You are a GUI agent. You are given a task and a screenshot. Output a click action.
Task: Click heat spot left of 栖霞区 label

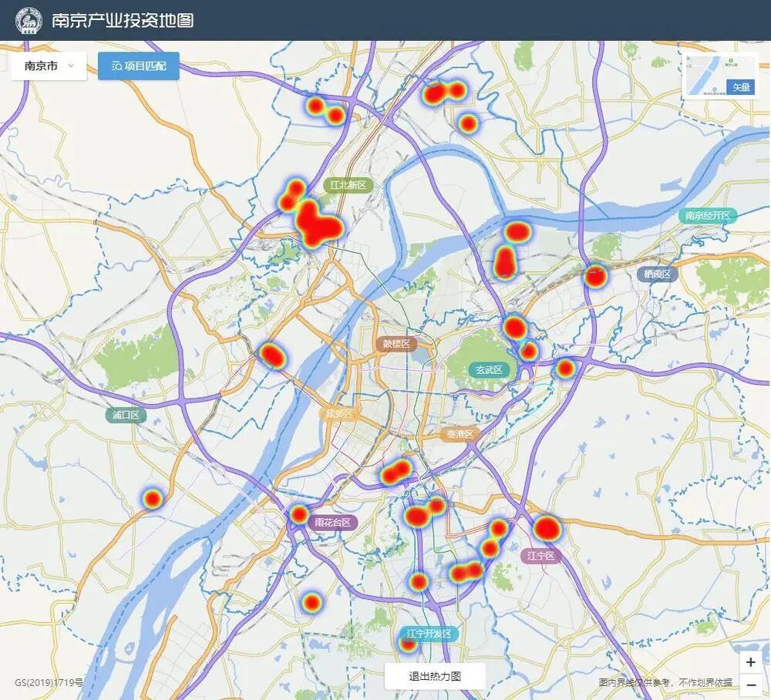595,276
